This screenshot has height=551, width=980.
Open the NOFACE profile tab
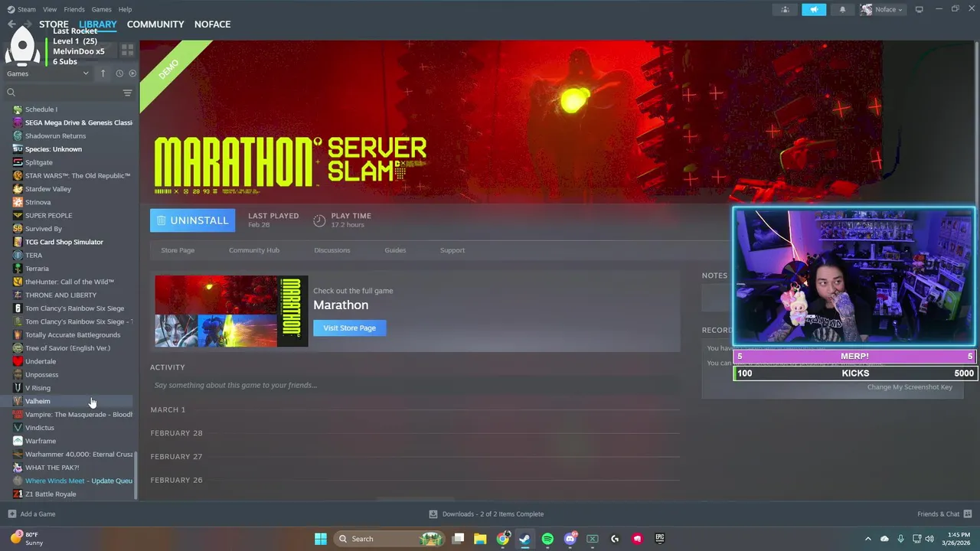click(212, 24)
